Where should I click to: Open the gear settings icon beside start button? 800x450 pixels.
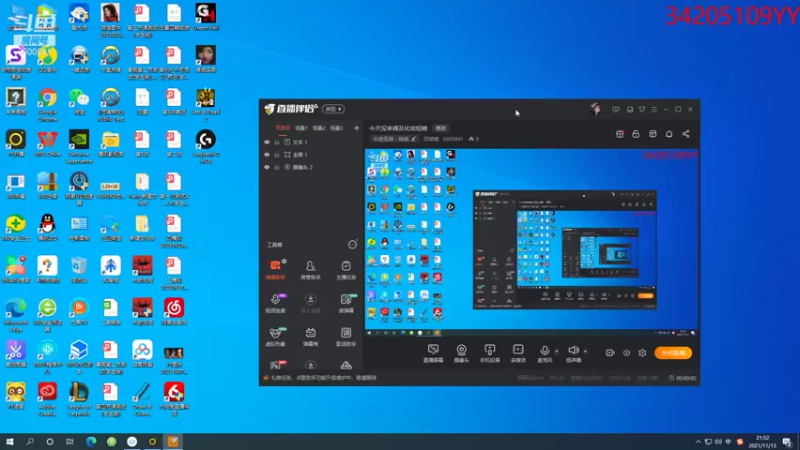point(642,353)
